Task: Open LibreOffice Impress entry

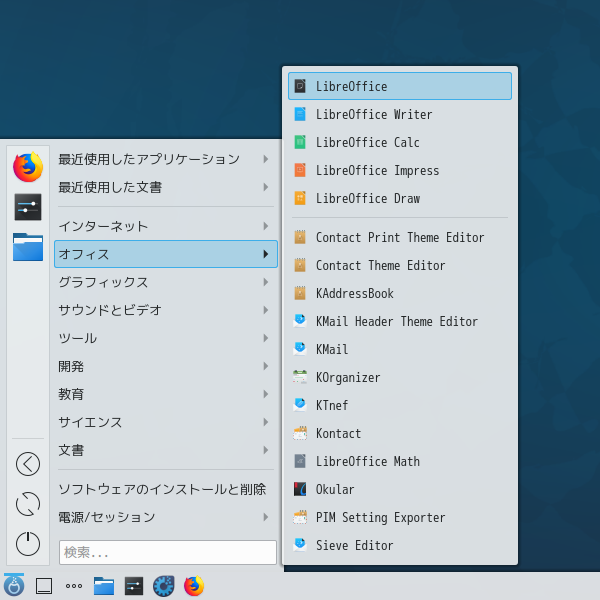Action: point(400,170)
